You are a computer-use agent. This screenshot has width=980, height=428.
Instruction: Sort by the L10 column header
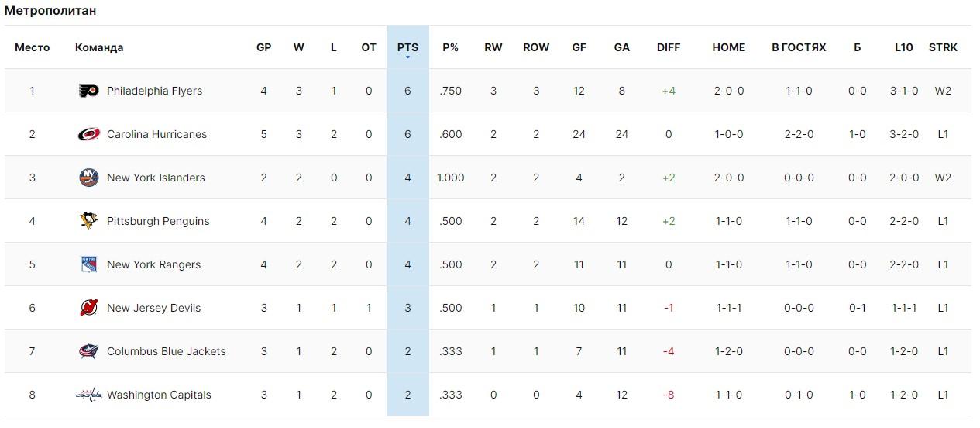(x=903, y=47)
